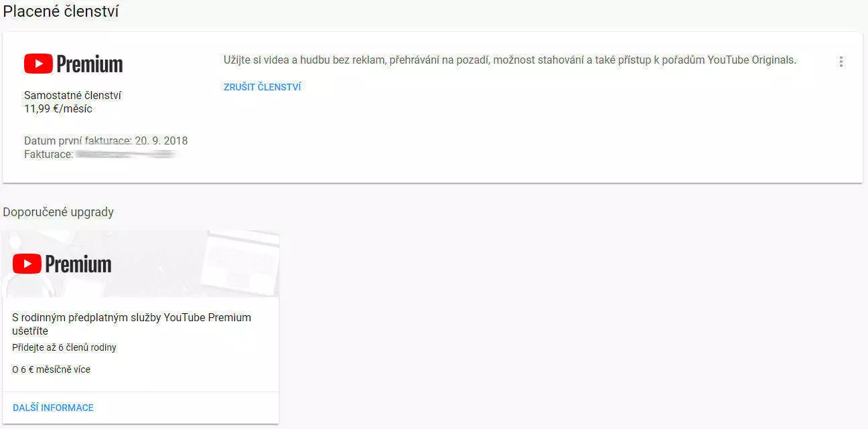Click the 'Datum první fakturace' label
Viewport: 868px width, 429px height.
(78, 141)
